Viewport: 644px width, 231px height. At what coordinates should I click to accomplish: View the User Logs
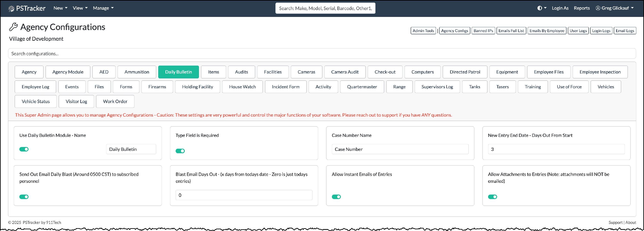click(578, 31)
